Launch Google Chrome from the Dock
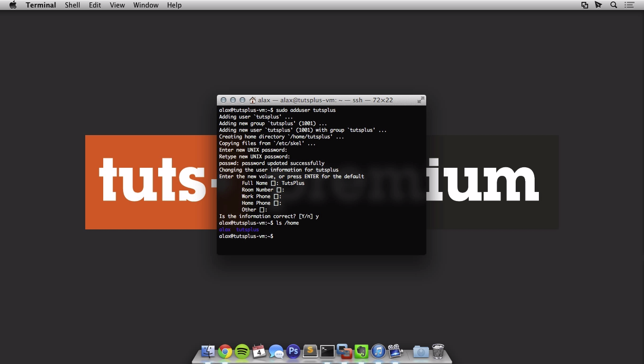The width and height of the screenshot is (644, 364). click(225, 351)
